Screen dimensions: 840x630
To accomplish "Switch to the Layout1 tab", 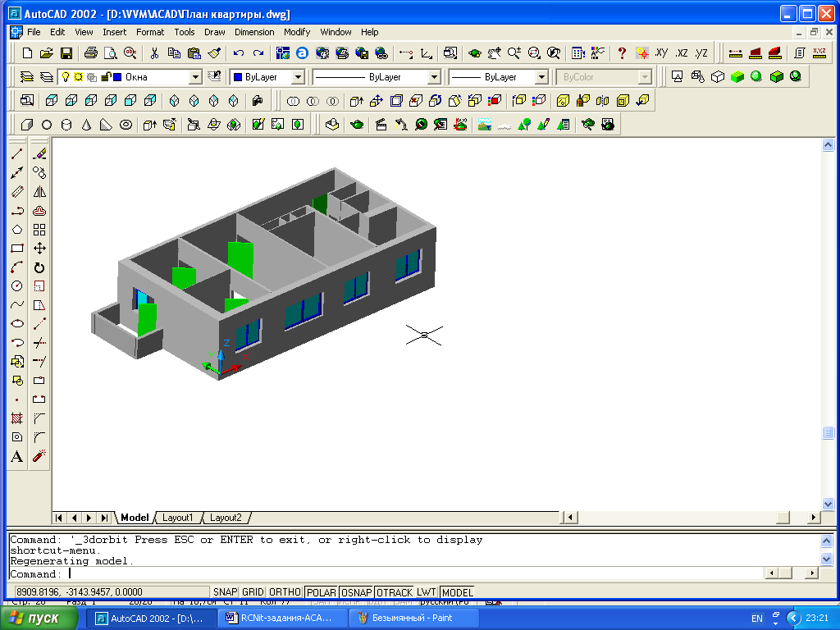I will point(177,518).
